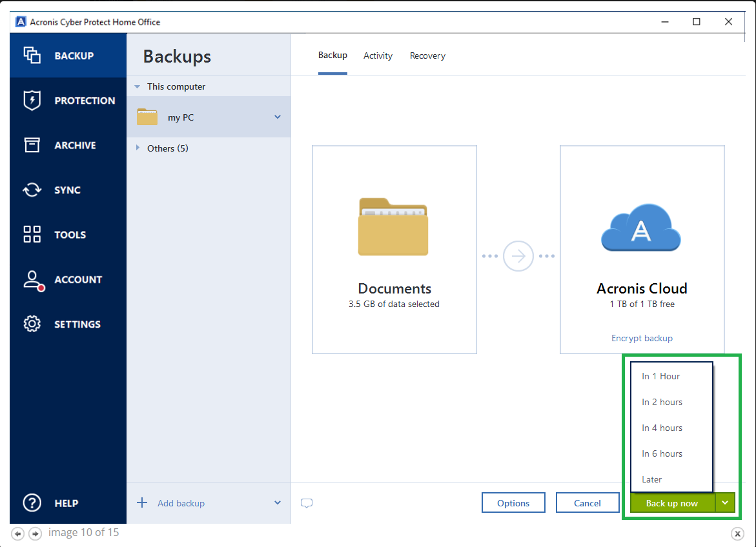Click the Options button
Viewport: 756px width, 547px height.
pos(513,503)
